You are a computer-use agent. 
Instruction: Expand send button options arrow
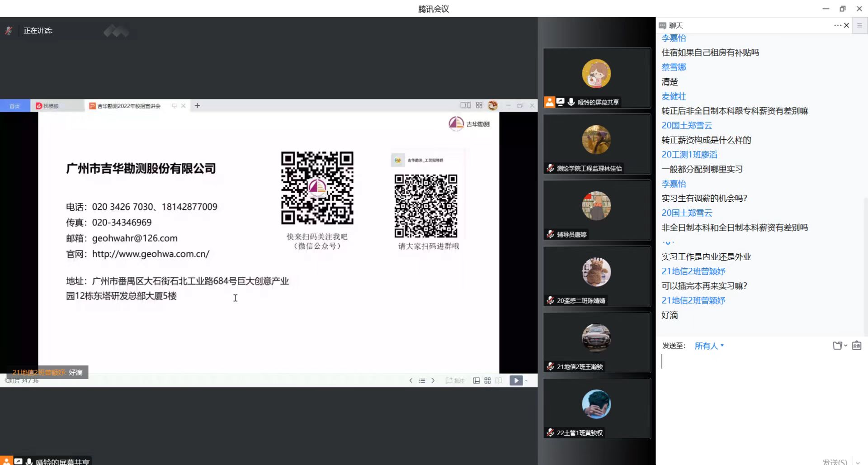[x=858, y=462]
